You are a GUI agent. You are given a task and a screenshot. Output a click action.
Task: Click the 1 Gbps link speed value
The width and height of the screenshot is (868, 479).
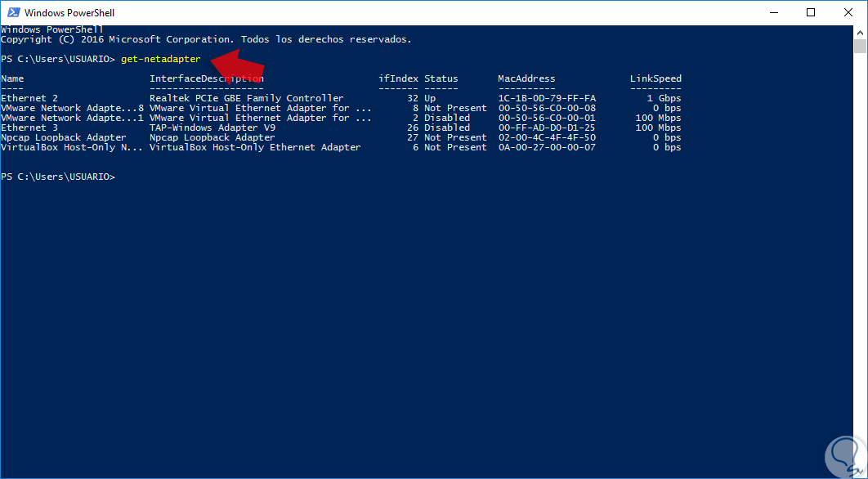coord(664,98)
